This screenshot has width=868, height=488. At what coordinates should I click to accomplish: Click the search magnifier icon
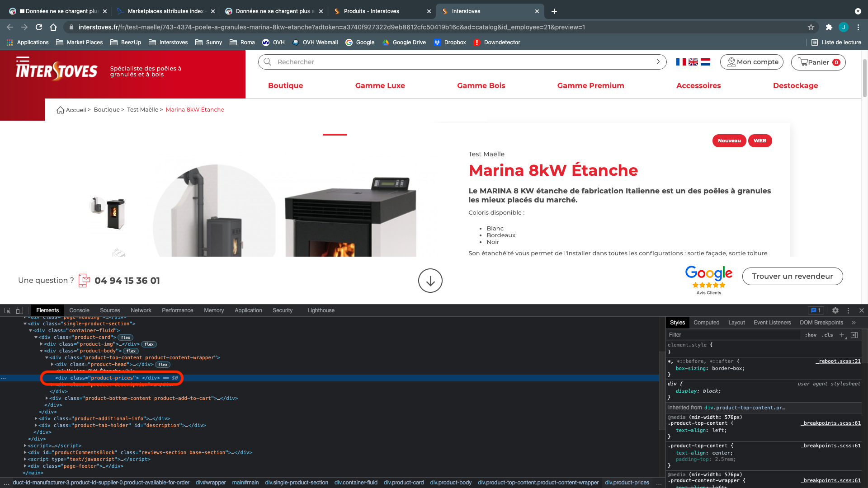pyautogui.click(x=268, y=62)
